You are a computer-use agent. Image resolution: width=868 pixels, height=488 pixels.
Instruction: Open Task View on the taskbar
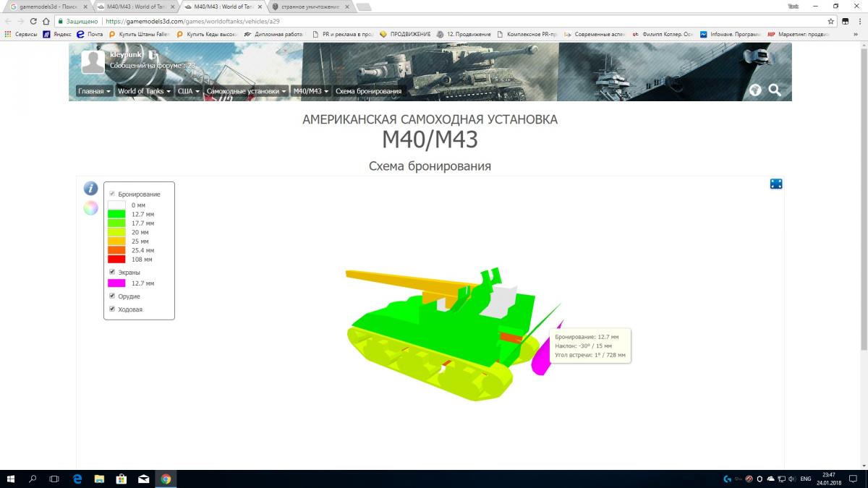tap(54, 479)
